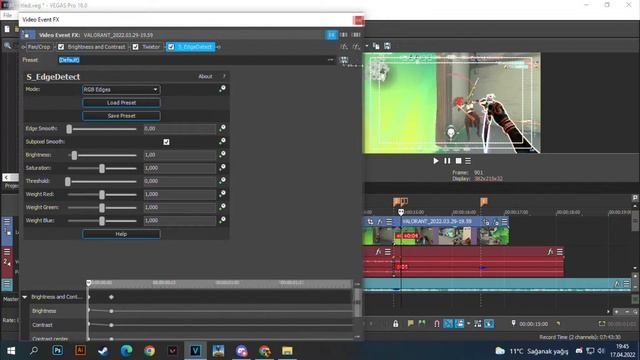Collapse the Brightness and Cont... keyframe group
The height and width of the screenshot is (360, 640).
[25, 297]
